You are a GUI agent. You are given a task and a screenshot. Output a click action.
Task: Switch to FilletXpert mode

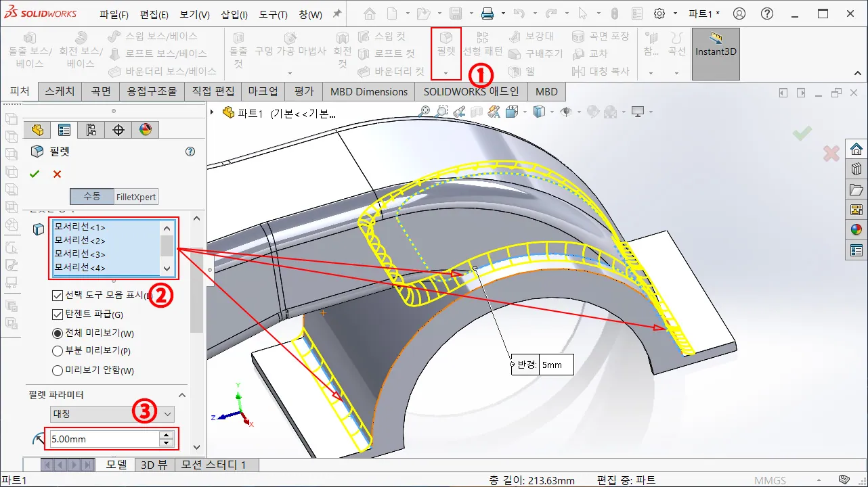click(x=136, y=197)
